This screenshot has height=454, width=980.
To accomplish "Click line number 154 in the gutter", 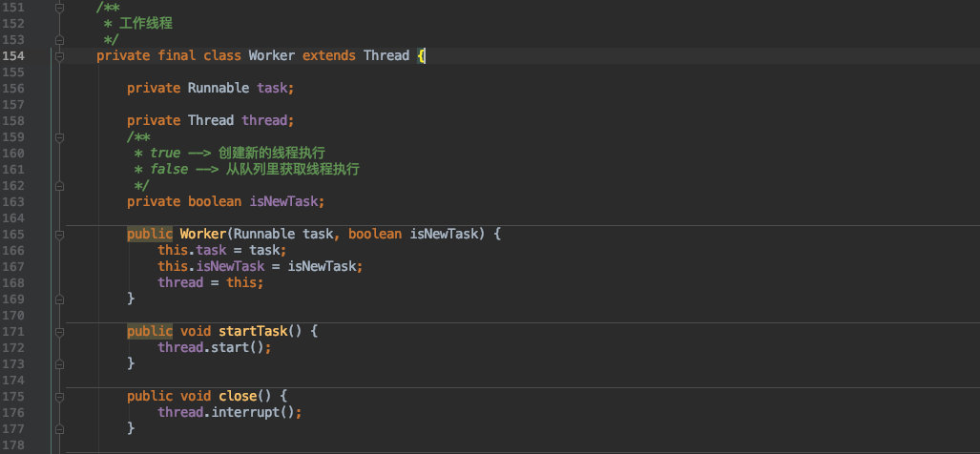I will click(13, 56).
